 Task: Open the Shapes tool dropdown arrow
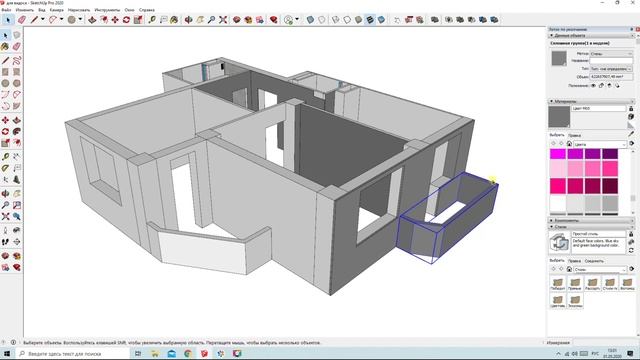[80, 20]
